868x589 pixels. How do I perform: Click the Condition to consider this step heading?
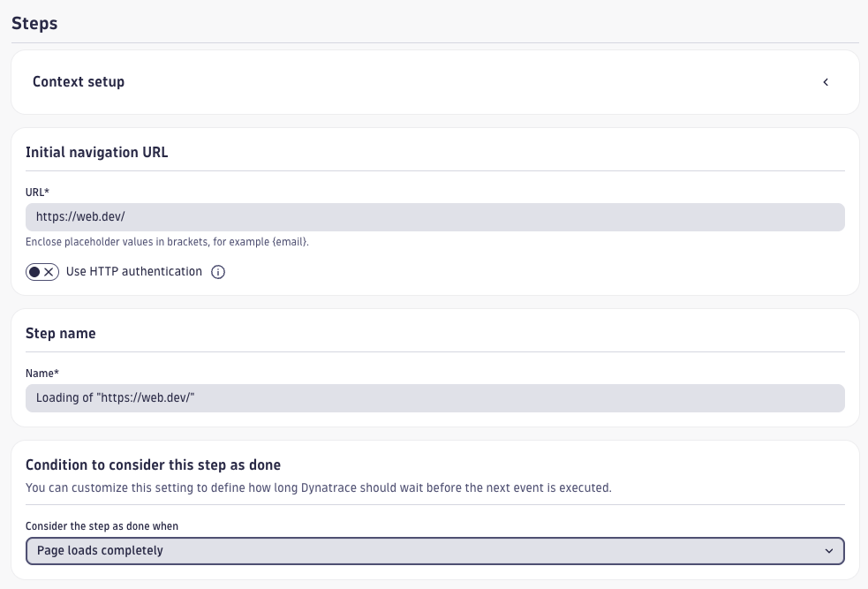(153, 465)
